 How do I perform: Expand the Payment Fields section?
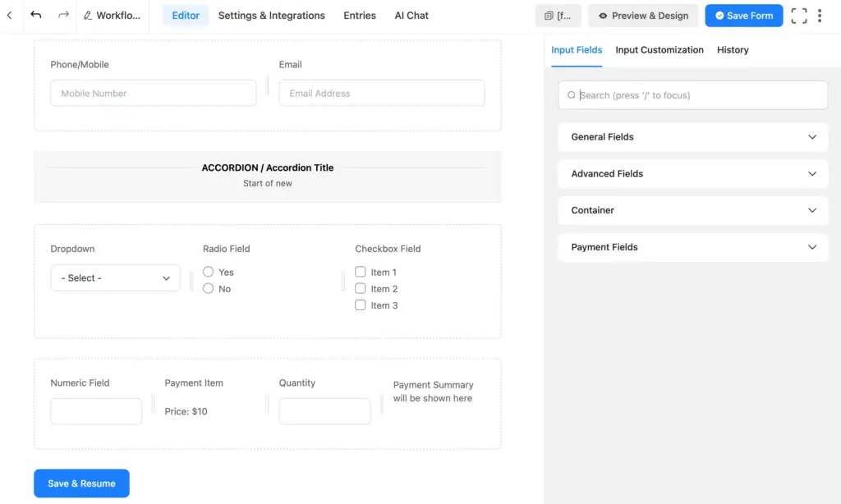(692, 247)
